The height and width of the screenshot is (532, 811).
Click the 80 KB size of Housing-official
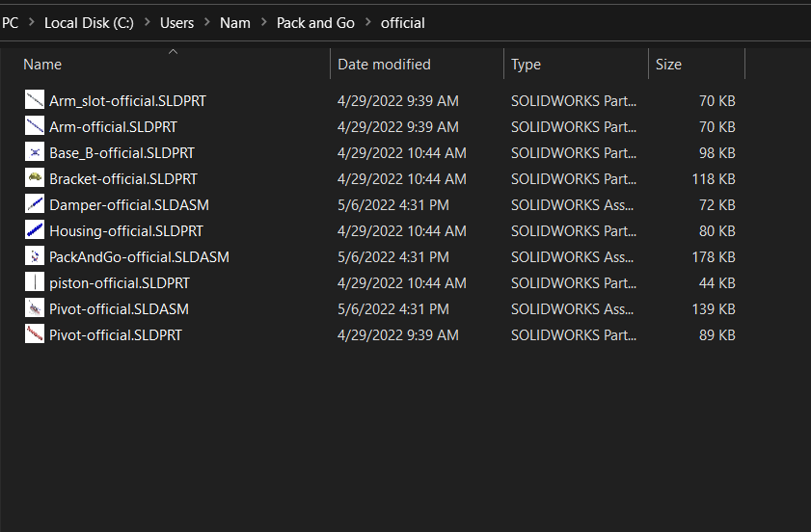(717, 231)
